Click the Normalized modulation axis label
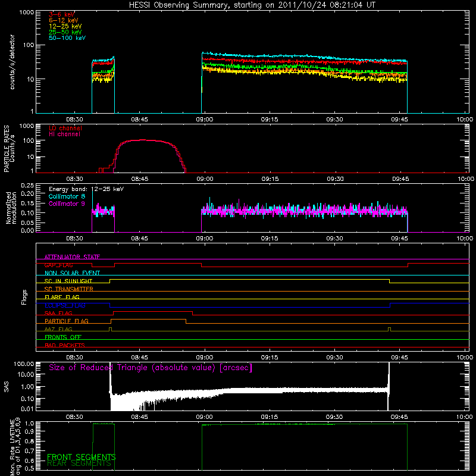The width and height of the screenshot is (476, 476). [x=11, y=208]
